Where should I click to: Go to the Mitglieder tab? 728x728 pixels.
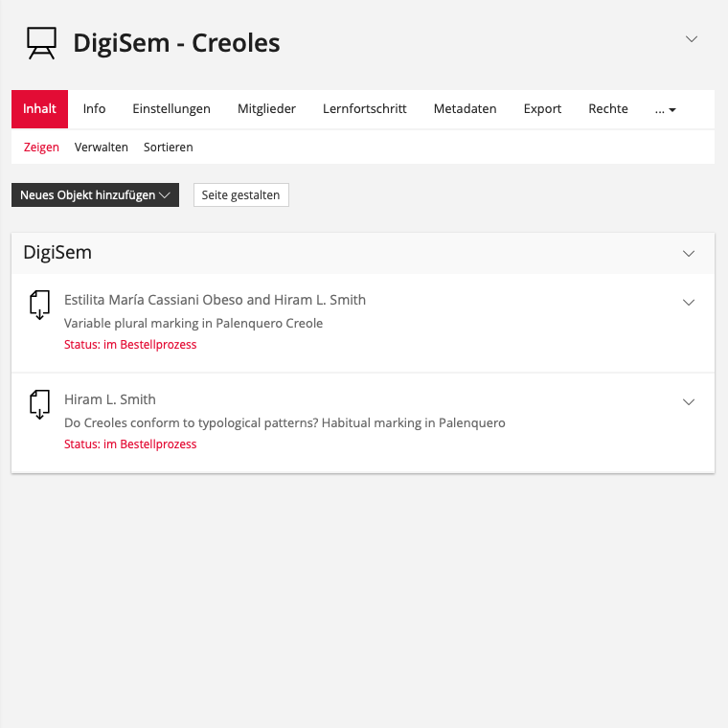tap(266, 109)
